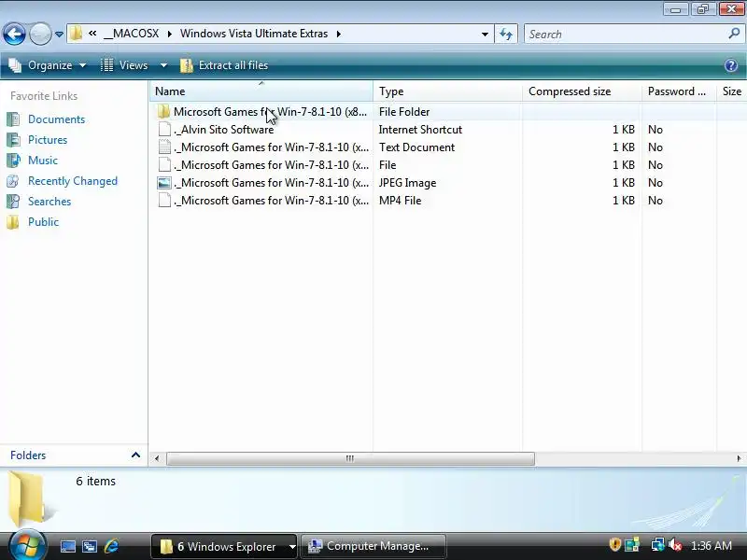Sort by the Name column header
This screenshot has width=747, height=560.
(x=261, y=91)
